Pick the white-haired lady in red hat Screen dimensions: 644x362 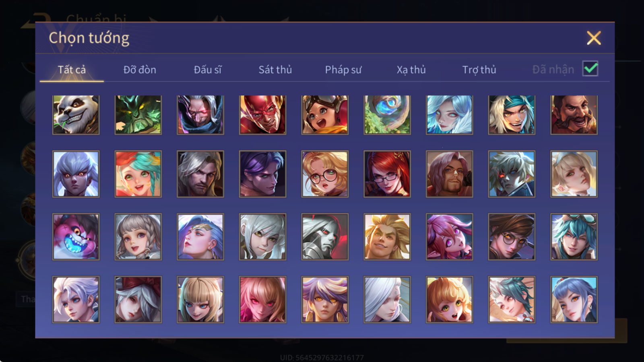point(138,299)
